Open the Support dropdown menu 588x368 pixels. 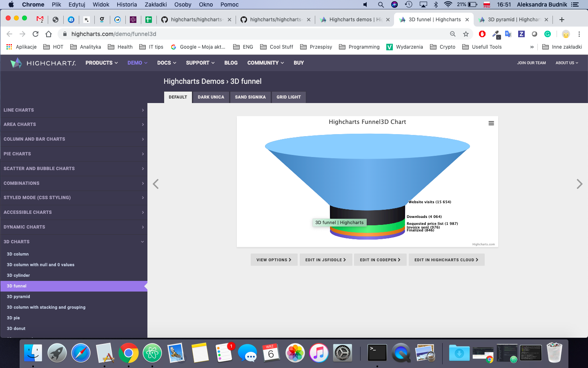(200, 63)
